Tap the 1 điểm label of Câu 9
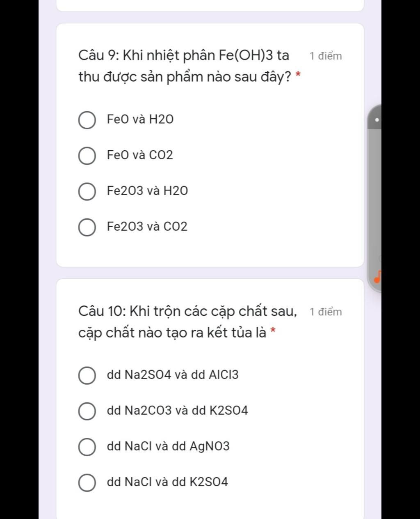 (326, 56)
